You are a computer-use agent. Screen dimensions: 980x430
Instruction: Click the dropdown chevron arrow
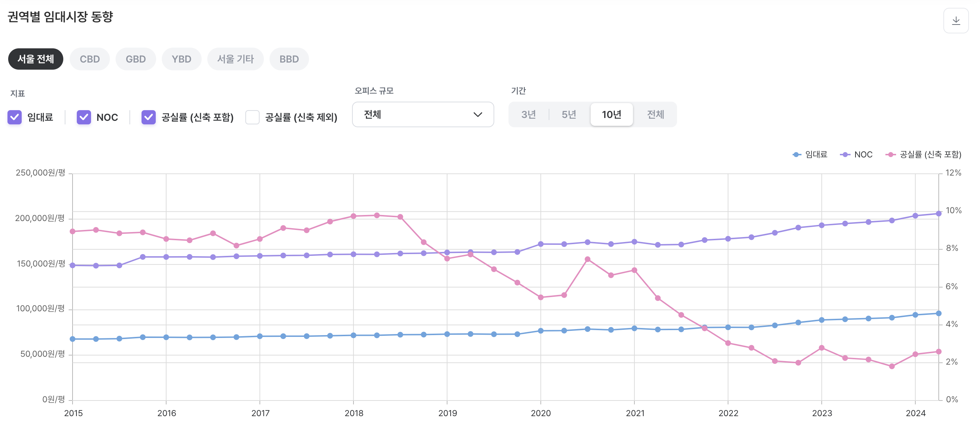click(478, 114)
